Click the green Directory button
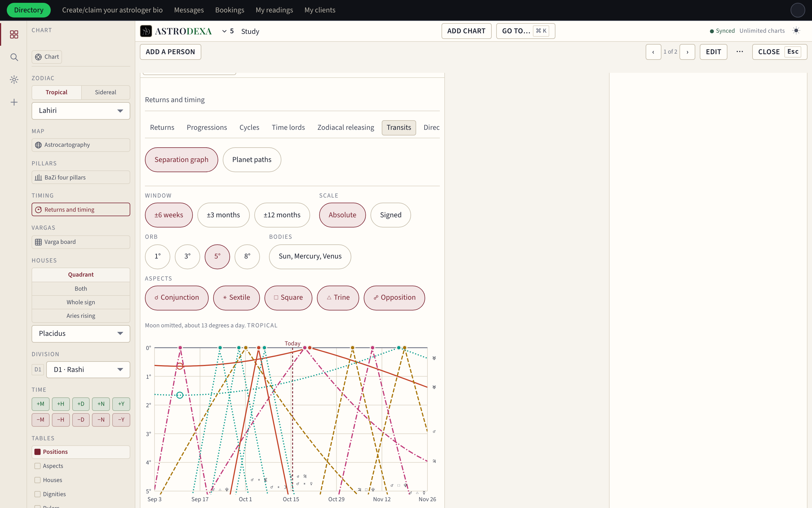The width and height of the screenshot is (812, 508). pos(28,10)
